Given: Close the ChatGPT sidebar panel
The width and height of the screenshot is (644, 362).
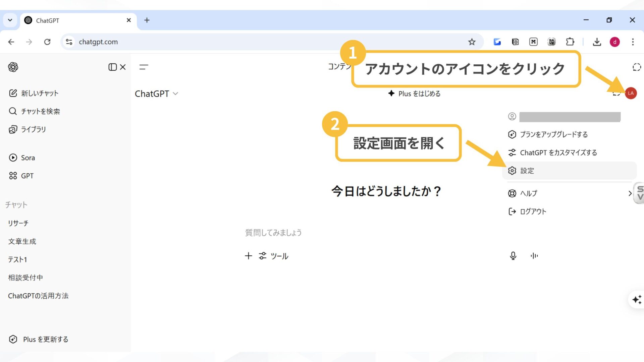Looking at the screenshot, I should tap(123, 67).
